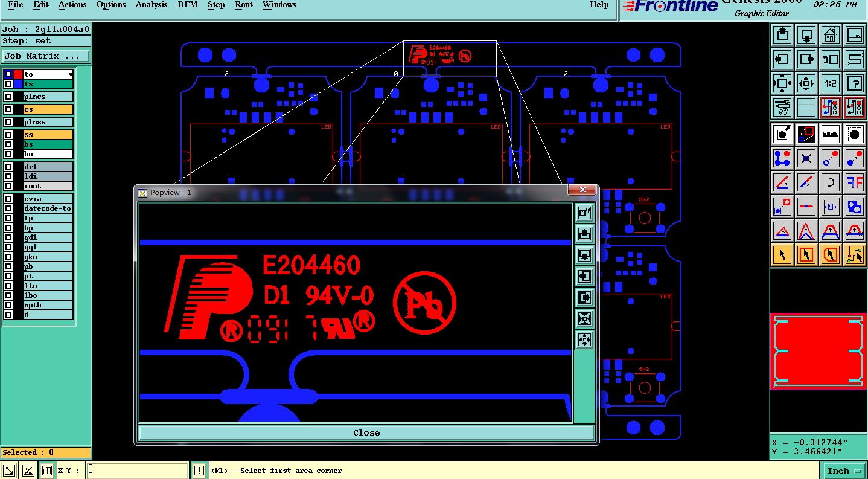Select the '1bo' layer name row
The height and width of the screenshot is (479, 868).
(48, 295)
